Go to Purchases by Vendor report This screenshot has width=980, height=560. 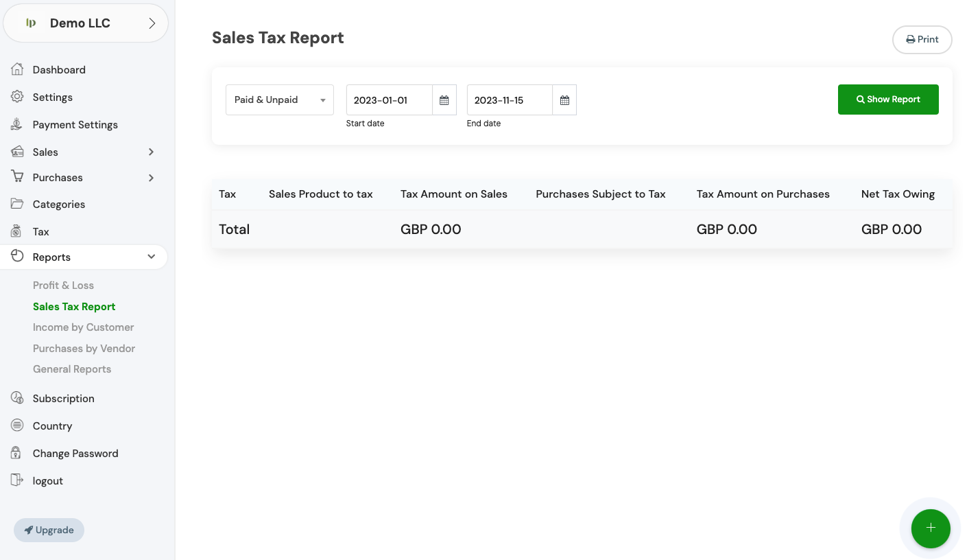pyautogui.click(x=84, y=349)
